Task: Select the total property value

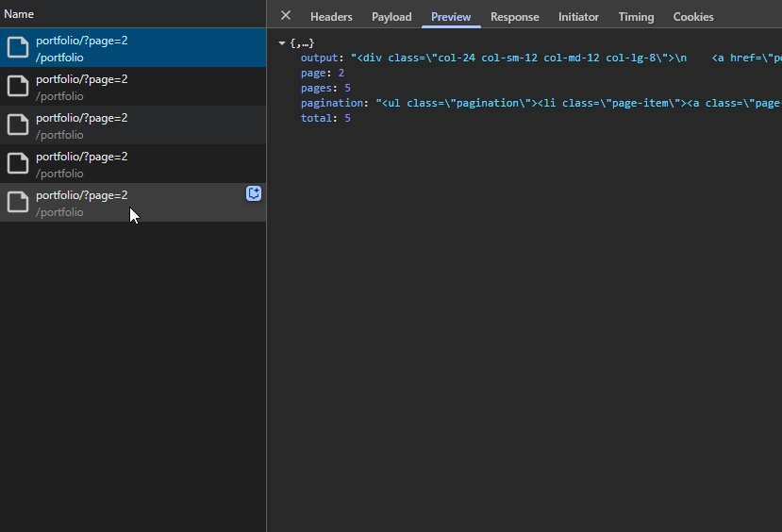Action: coord(348,118)
